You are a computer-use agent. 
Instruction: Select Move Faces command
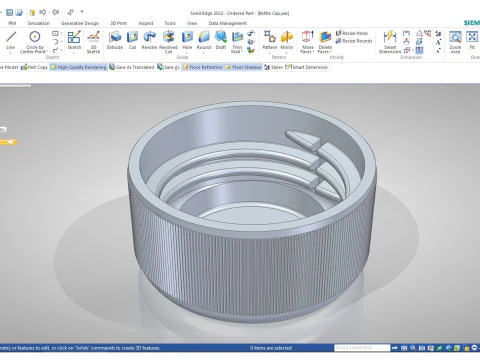coord(307,42)
